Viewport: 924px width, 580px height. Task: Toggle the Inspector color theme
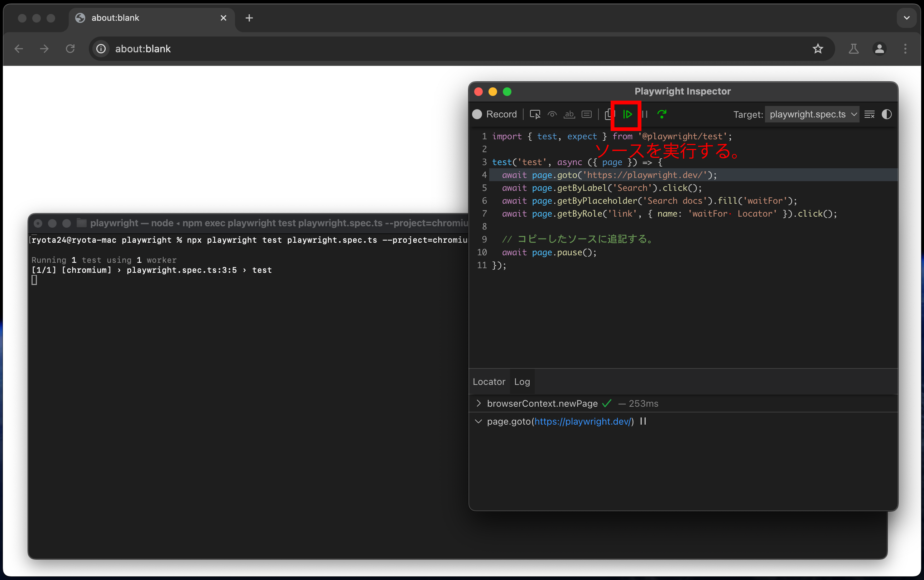[x=886, y=114]
